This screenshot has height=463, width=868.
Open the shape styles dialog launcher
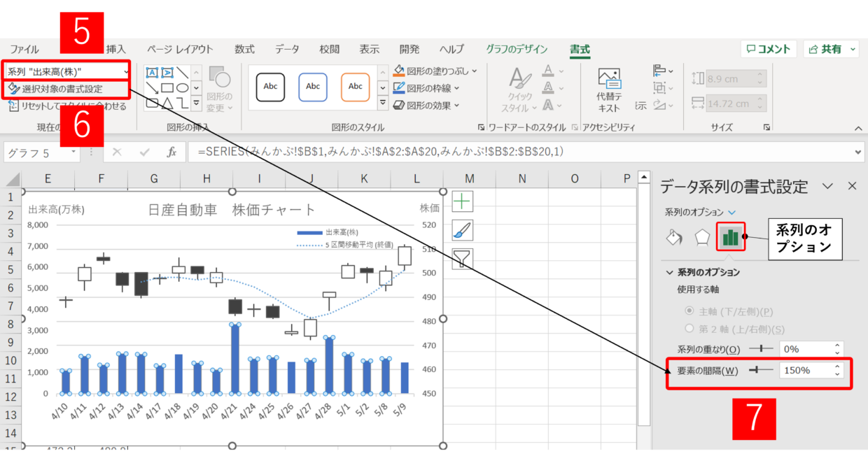coord(481,127)
